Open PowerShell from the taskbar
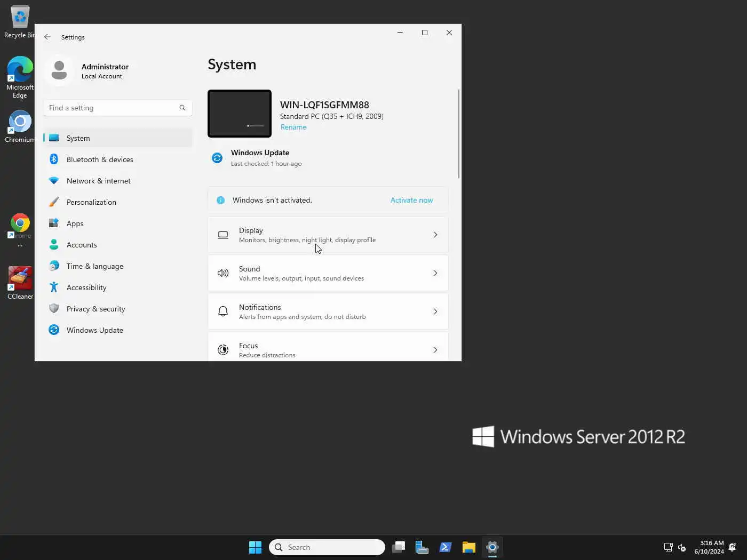 coord(446,547)
